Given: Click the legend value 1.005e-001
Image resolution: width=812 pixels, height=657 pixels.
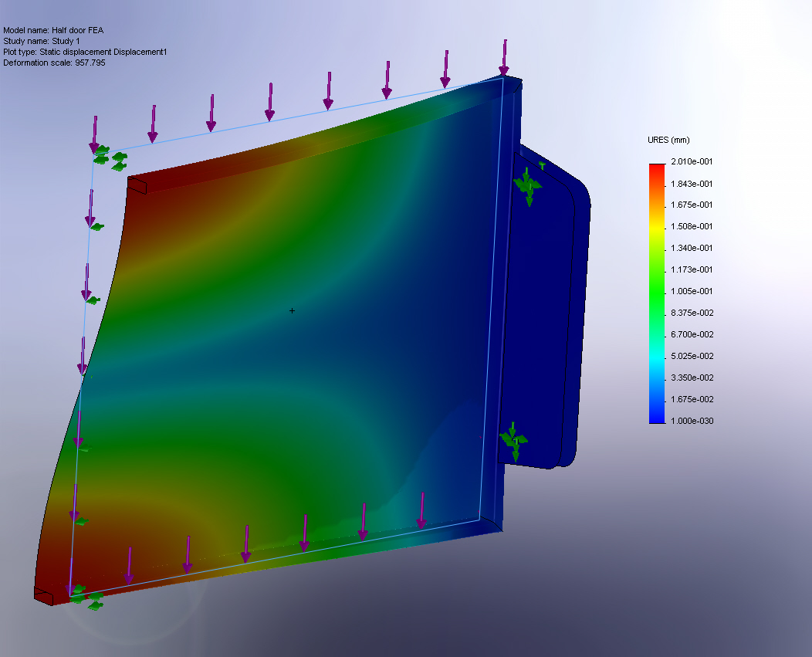Looking at the screenshot, I should pyautogui.click(x=693, y=292).
